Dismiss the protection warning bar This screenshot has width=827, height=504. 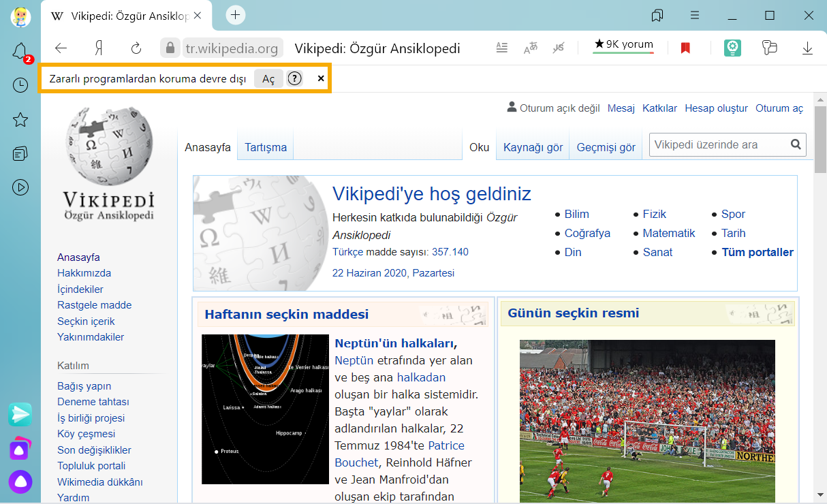[x=321, y=78]
